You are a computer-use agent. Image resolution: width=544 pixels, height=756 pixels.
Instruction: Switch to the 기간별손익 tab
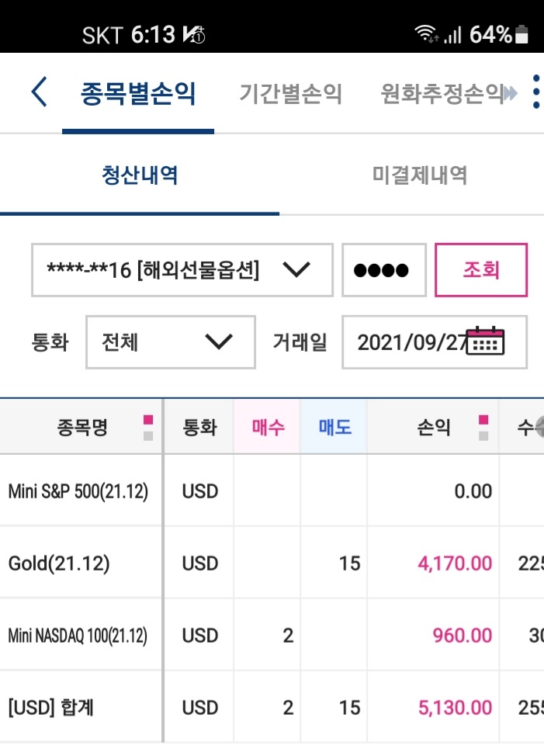click(x=290, y=94)
